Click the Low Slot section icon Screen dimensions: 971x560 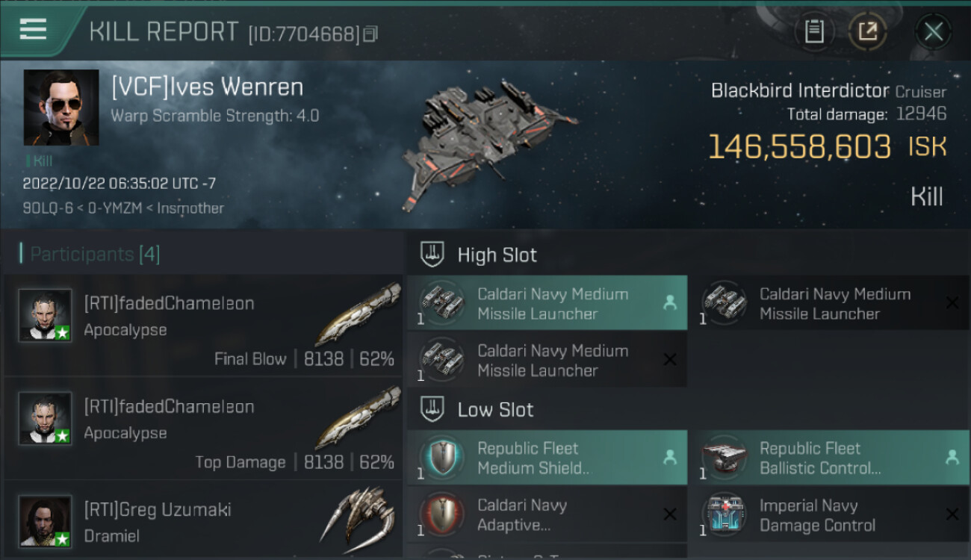click(x=433, y=409)
